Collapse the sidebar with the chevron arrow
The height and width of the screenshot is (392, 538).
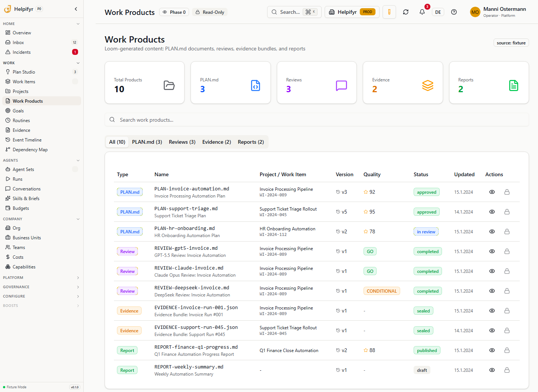click(x=76, y=9)
